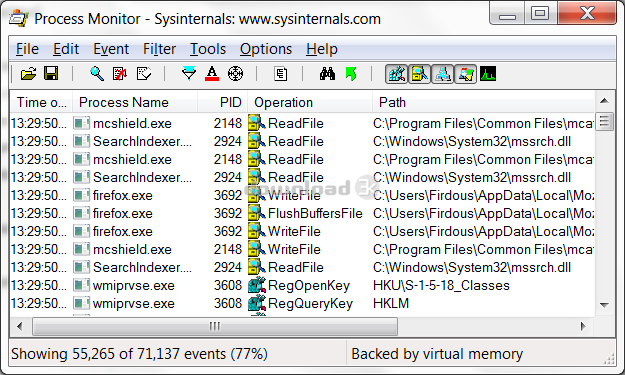Toggle Capture with the magnifying glass icon
The image size is (625, 375).
(97, 74)
